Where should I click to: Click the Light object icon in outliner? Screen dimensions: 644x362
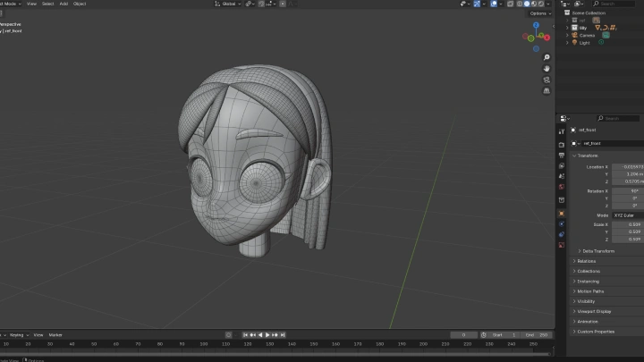pyautogui.click(x=574, y=43)
